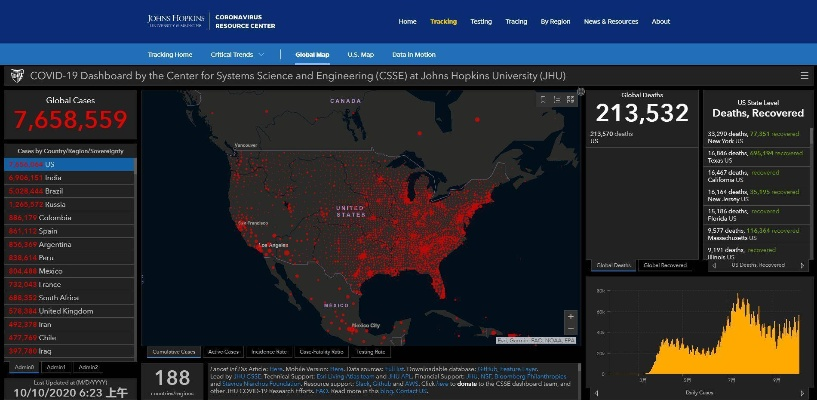This screenshot has height=400, width=817.
Task: Select Mexico in the country list
Action: [x=69, y=271]
